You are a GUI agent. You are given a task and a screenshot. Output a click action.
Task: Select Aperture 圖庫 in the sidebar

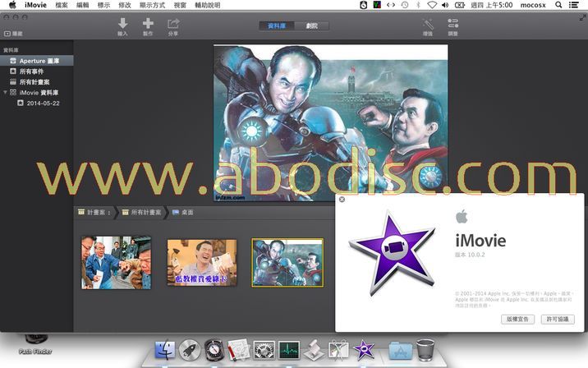click(43, 61)
